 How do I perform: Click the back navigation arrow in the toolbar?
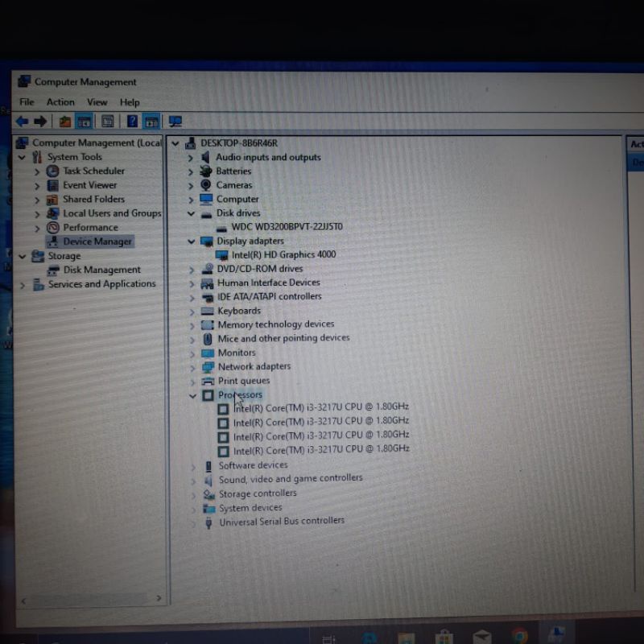pos(21,121)
